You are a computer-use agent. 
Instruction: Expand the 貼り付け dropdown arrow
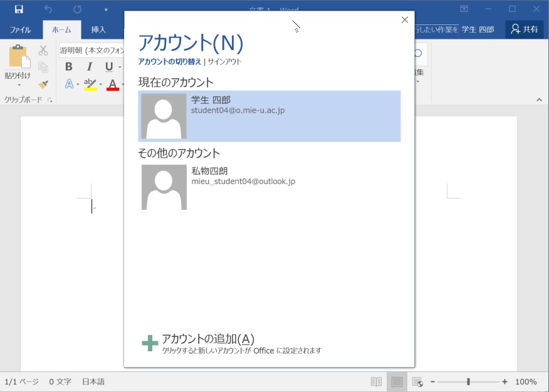pyautogui.click(x=19, y=85)
